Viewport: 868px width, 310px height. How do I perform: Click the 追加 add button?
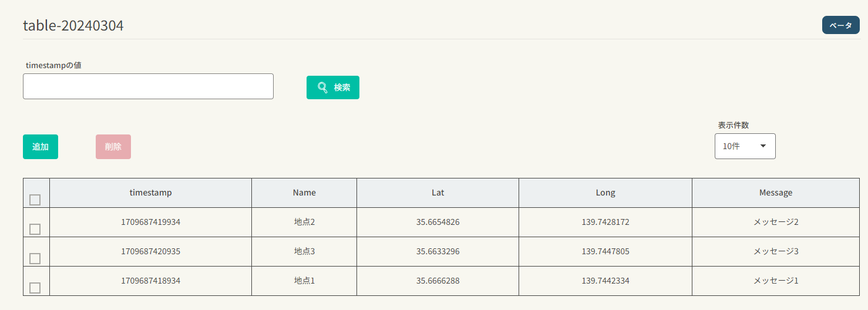41,147
